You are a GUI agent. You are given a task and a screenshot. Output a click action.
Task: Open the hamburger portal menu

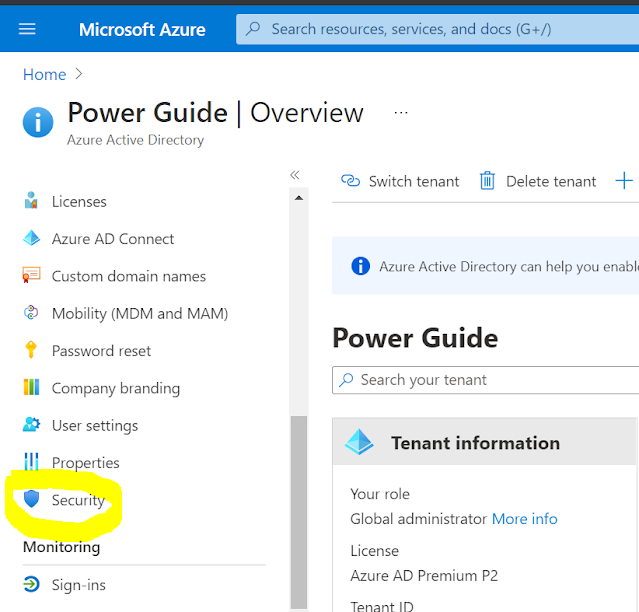[x=27, y=29]
